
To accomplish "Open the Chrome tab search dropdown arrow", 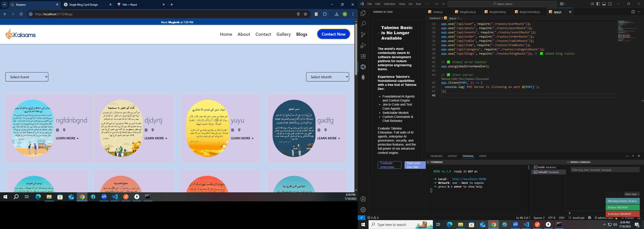I will pyautogui.click(x=4, y=4).
